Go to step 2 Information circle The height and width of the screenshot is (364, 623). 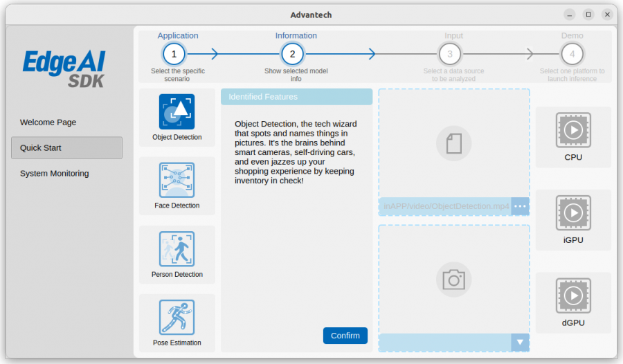(x=292, y=54)
